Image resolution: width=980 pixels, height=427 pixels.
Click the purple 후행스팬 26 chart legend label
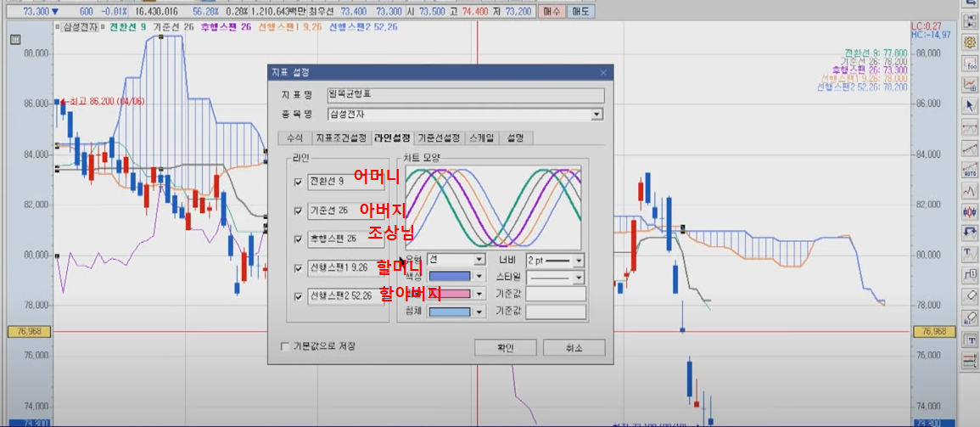(x=226, y=27)
